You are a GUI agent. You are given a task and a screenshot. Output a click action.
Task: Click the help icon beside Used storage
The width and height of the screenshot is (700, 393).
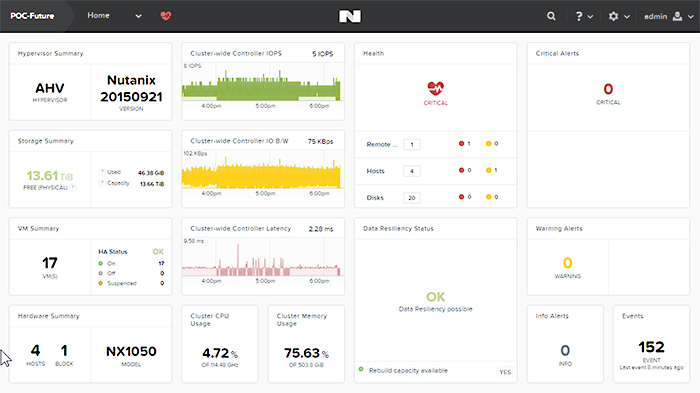(102, 172)
